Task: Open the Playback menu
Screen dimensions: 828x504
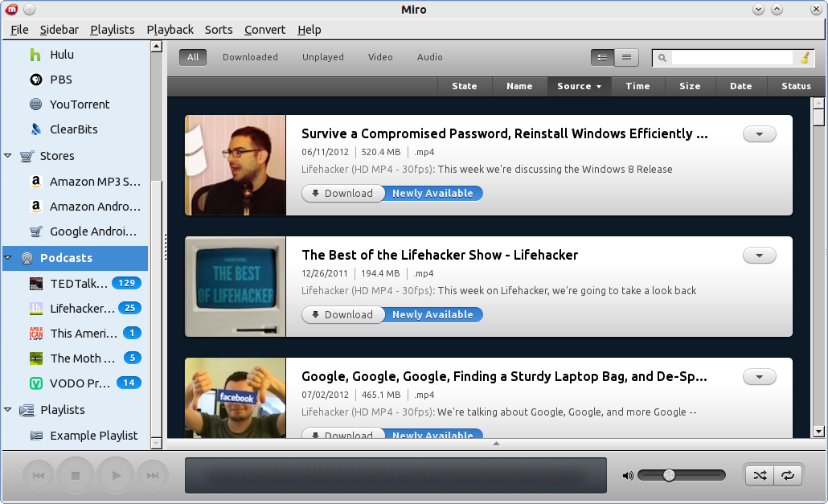Action: coord(170,30)
